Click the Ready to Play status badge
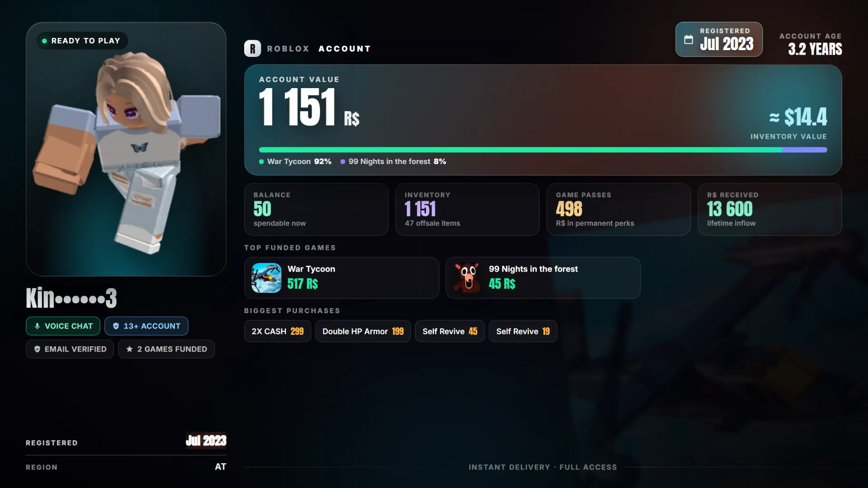The height and width of the screenshot is (488, 868). coord(82,41)
